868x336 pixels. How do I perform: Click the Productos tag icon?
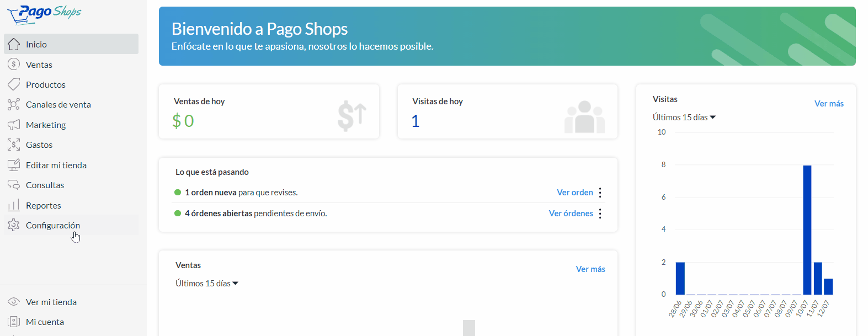[14, 84]
